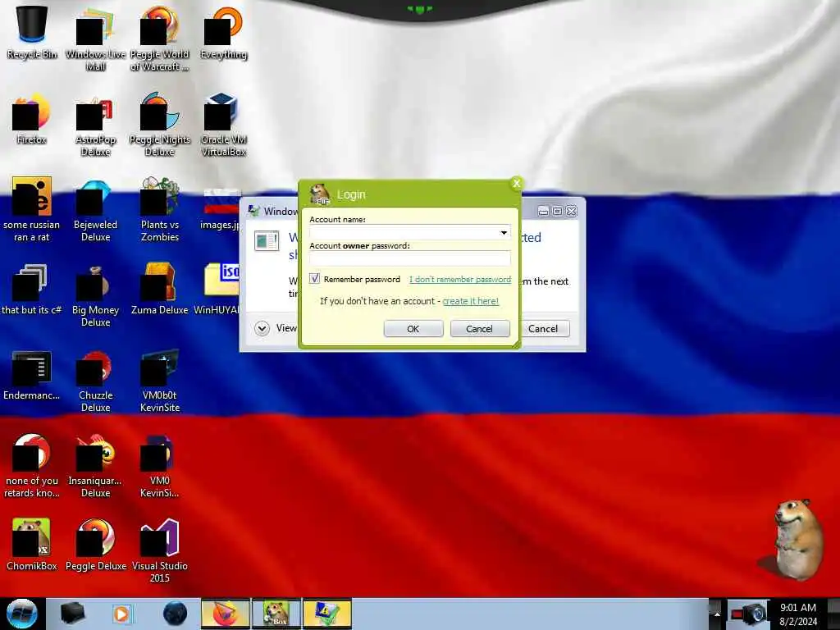Launch Peggle Deluxe shortcut
Viewport: 840px width, 630px height.
click(95, 545)
